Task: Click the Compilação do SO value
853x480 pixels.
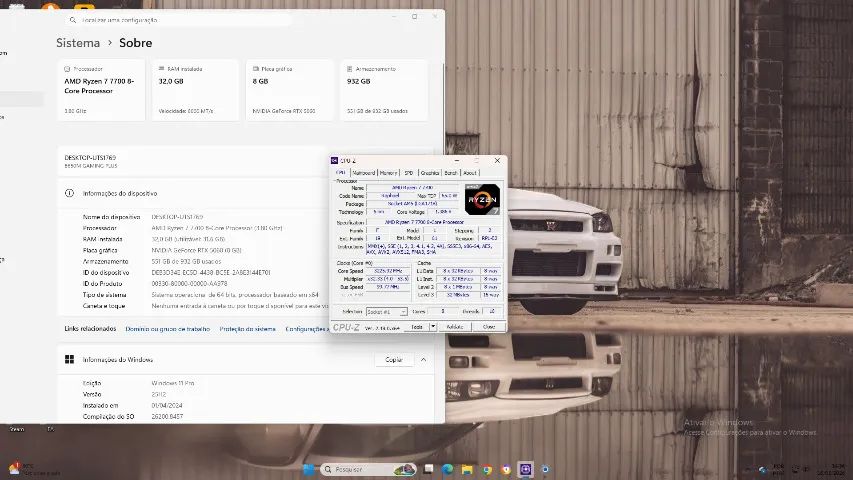Action: click(x=167, y=416)
